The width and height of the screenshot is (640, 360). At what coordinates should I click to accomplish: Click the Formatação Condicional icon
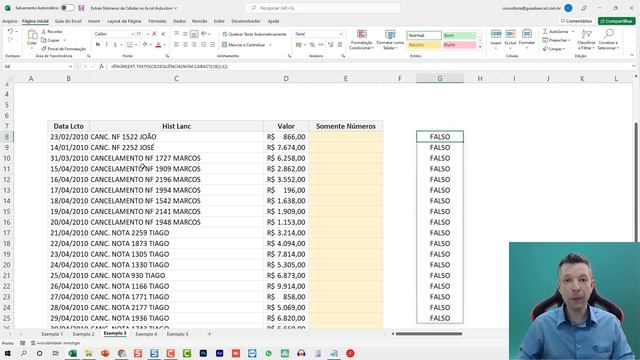tap(362, 35)
